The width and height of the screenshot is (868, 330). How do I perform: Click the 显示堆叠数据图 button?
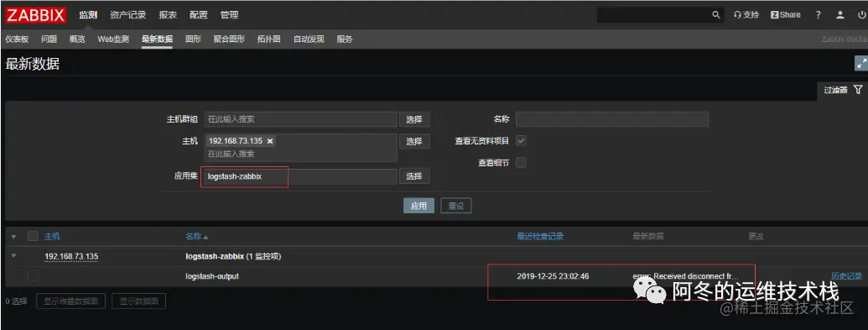point(70,301)
